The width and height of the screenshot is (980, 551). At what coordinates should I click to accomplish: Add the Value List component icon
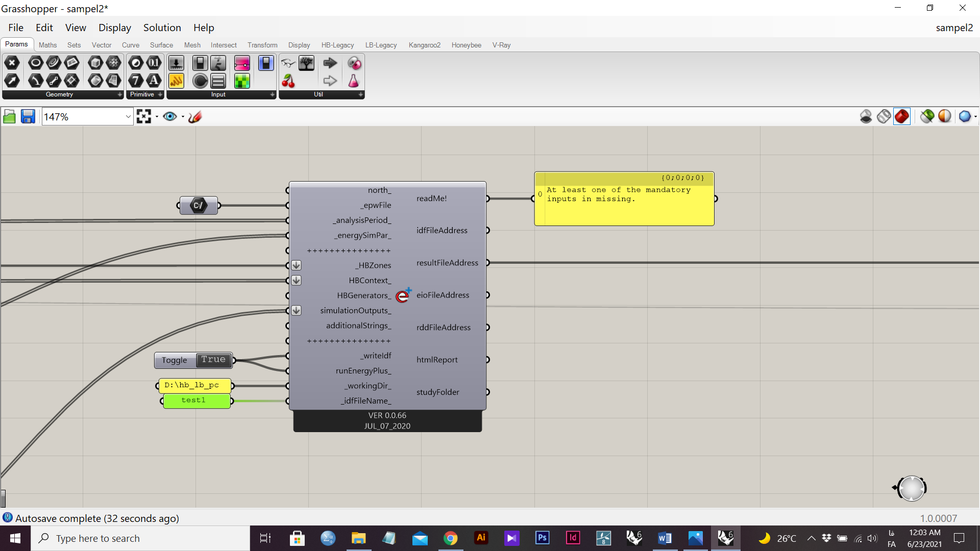tap(218, 81)
